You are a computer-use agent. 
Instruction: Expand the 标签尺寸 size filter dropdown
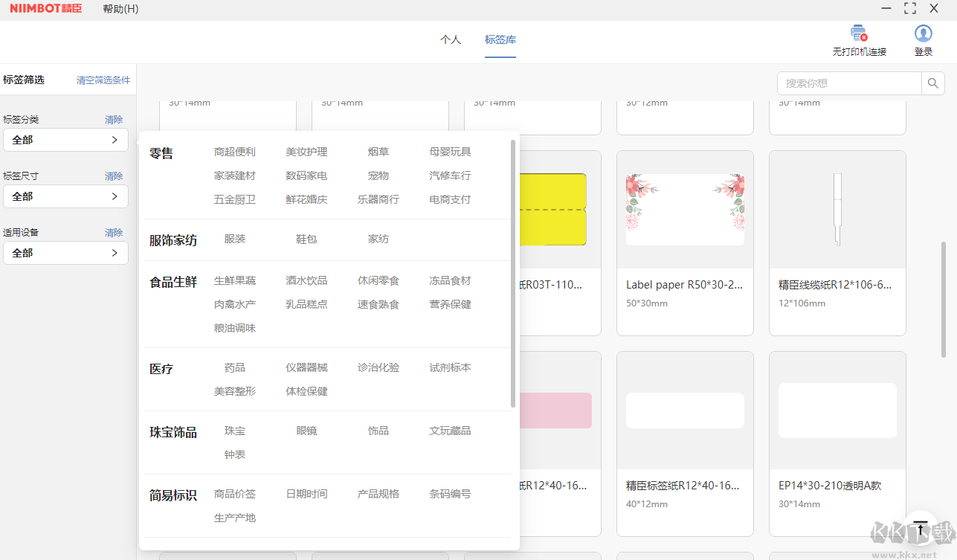pyautogui.click(x=65, y=196)
